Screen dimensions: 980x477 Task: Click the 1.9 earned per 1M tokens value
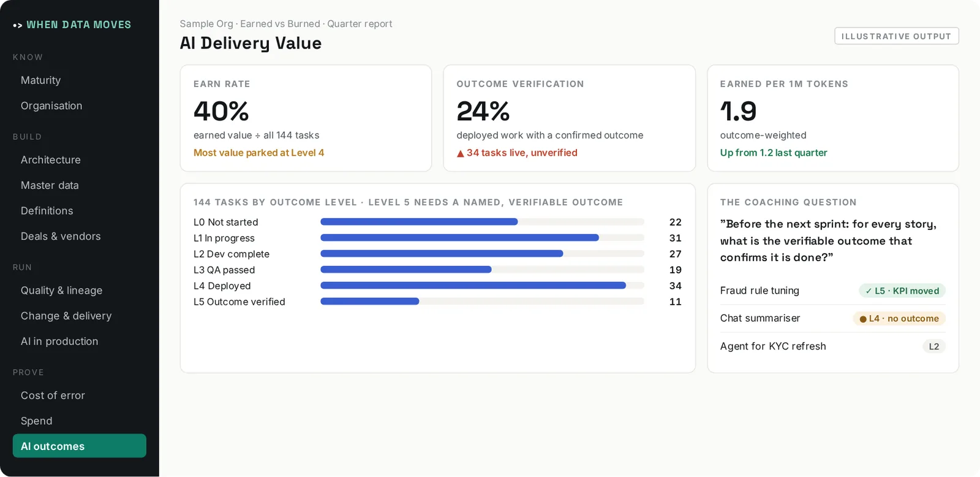pos(739,112)
